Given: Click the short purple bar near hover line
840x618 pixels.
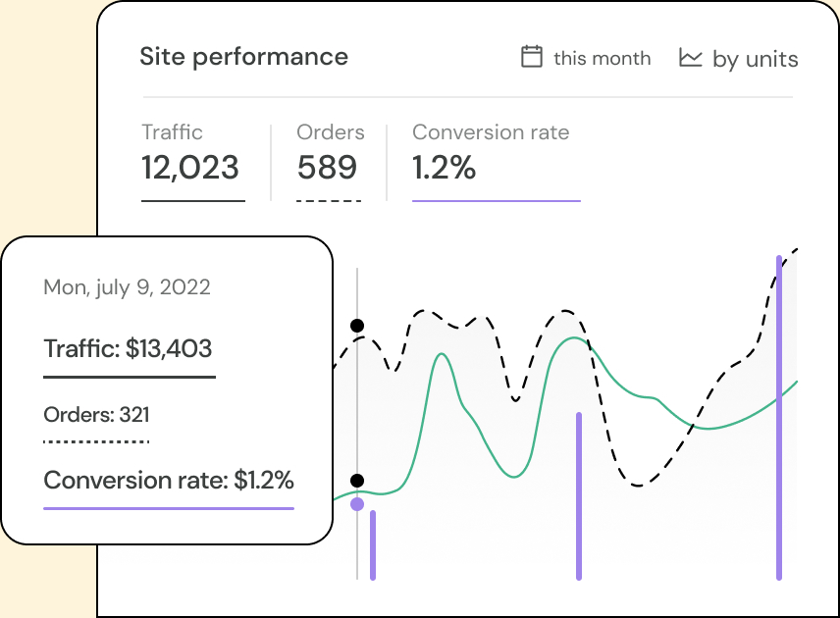Looking at the screenshot, I should pyautogui.click(x=373, y=545).
